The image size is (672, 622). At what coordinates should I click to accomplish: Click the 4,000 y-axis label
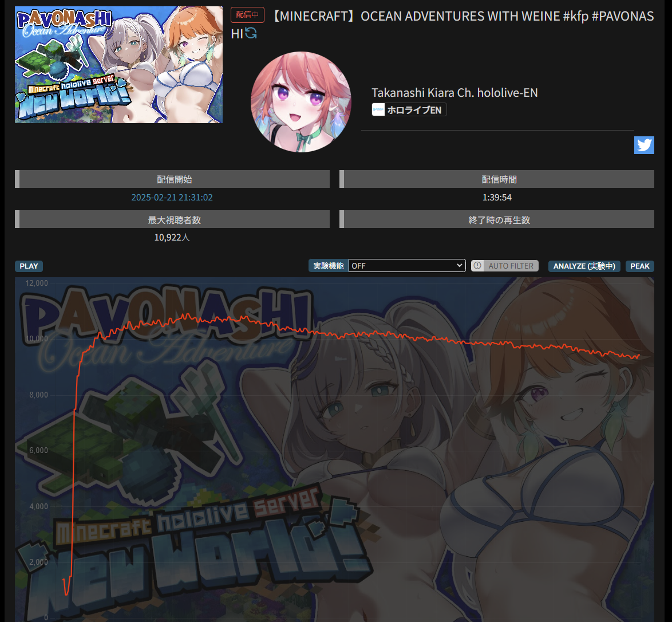tap(38, 506)
